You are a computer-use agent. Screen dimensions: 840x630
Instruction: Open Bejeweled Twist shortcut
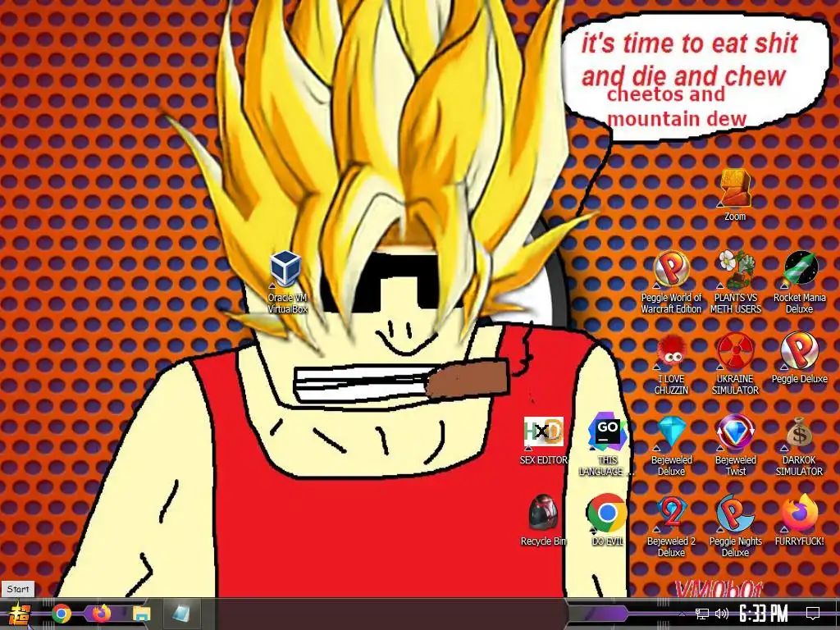tap(736, 445)
